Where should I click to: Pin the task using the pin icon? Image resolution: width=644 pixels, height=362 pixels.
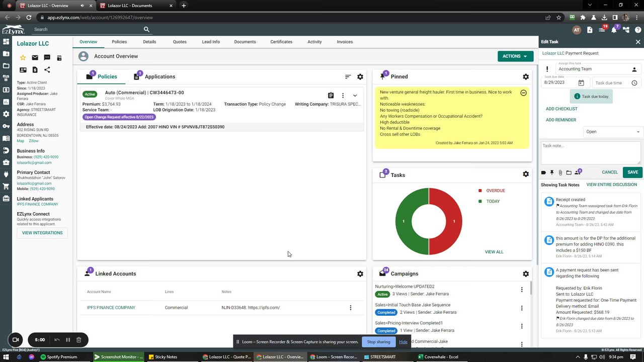[x=552, y=172]
